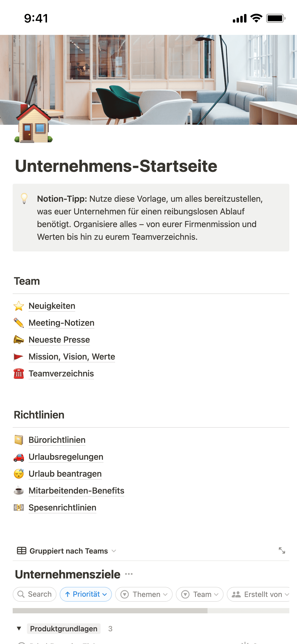Collapse the Produktgrundlagen group
Viewport: 297px width, 644px height.
18,629
